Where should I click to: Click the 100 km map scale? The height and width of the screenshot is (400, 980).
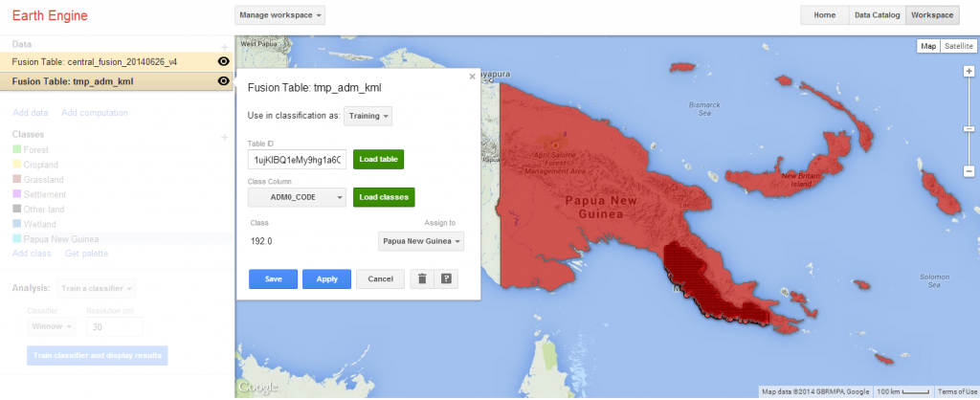pyautogui.click(x=904, y=392)
